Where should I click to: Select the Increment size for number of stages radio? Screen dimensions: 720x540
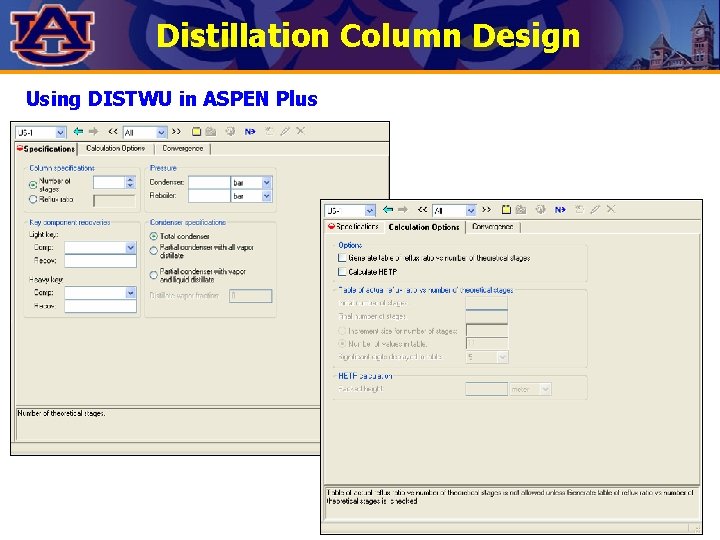[342, 331]
